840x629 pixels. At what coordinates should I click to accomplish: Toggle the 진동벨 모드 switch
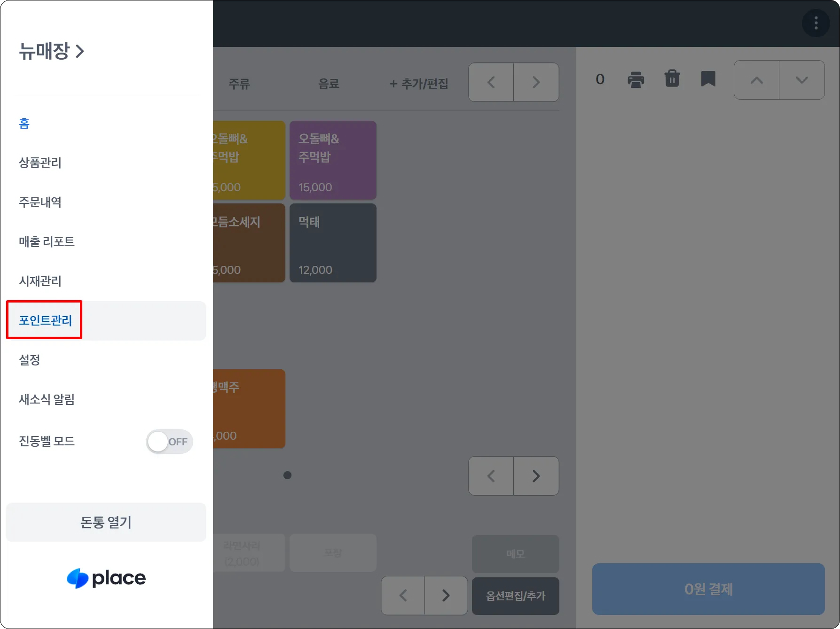[x=169, y=442]
